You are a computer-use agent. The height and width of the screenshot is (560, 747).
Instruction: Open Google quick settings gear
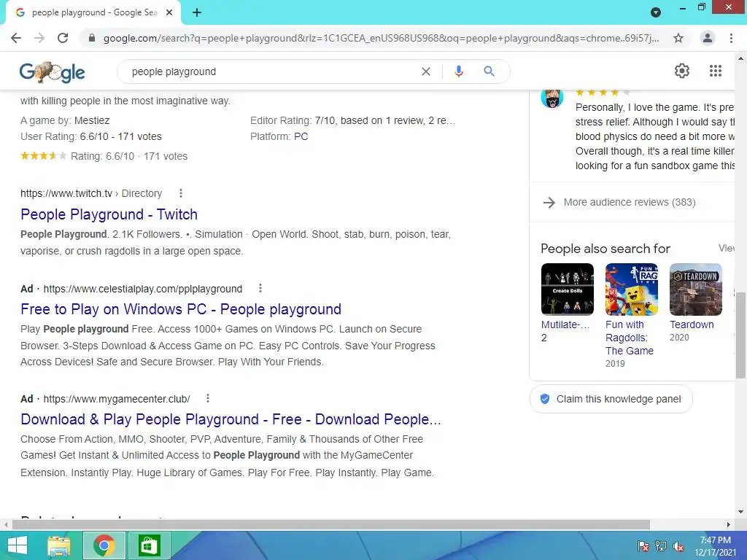[682, 71]
